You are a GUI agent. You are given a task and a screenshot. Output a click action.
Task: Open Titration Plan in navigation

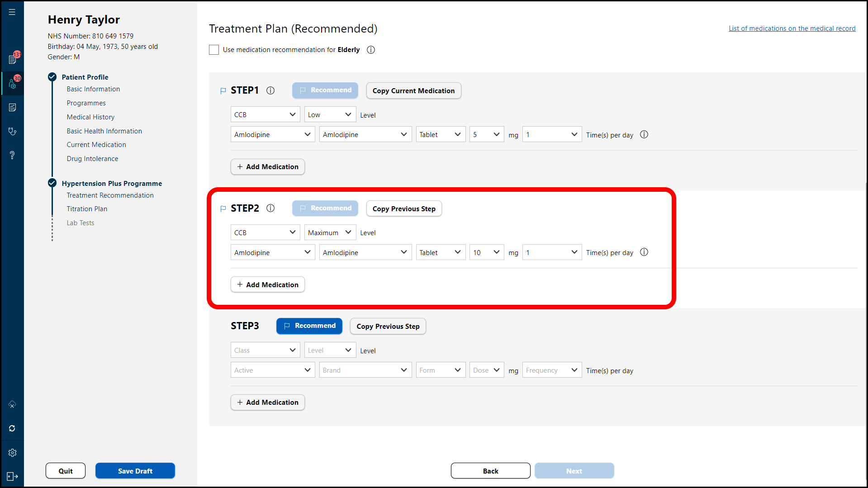(87, 209)
